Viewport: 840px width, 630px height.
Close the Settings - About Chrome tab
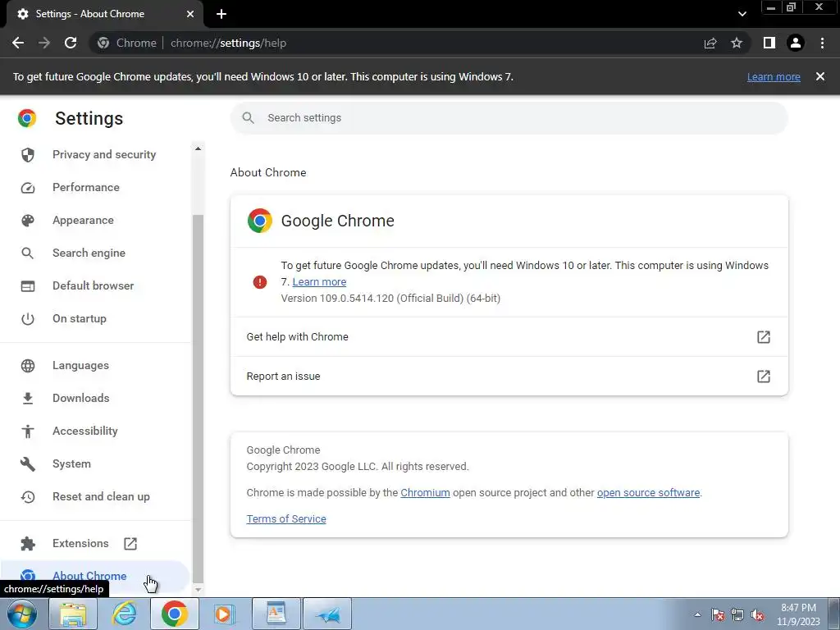point(190,14)
